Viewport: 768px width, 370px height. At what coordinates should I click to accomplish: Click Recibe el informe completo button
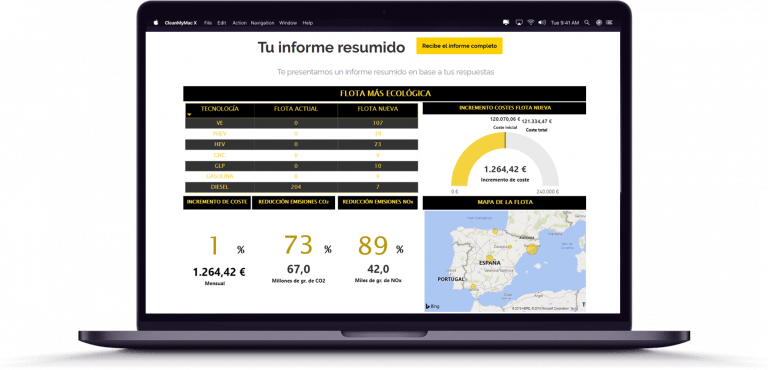click(459, 46)
